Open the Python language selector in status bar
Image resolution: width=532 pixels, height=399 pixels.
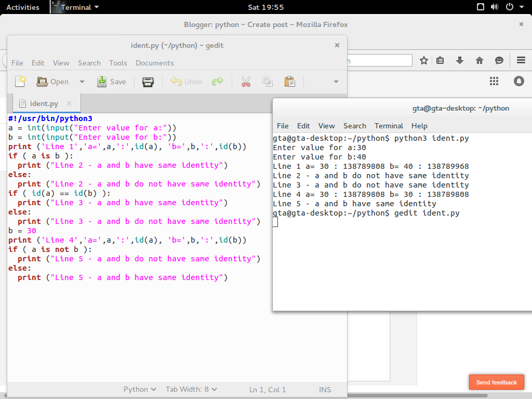140,389
